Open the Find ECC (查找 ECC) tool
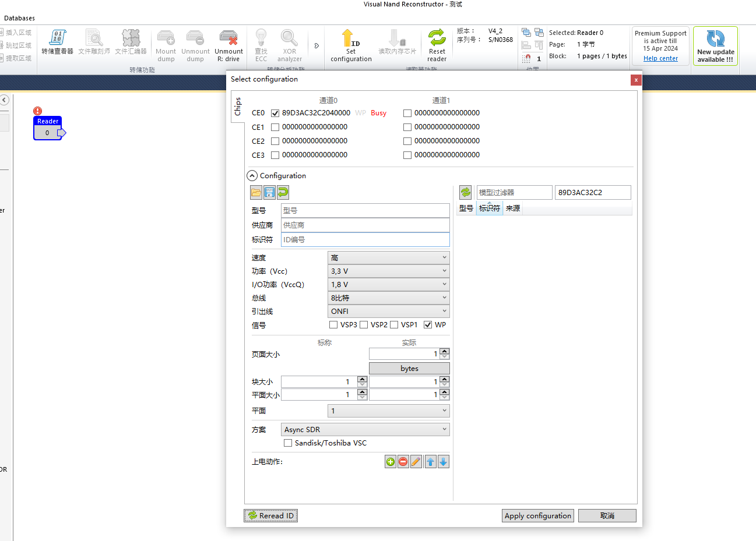The width and height of the screenshot is (756, 541). [261, 45]
